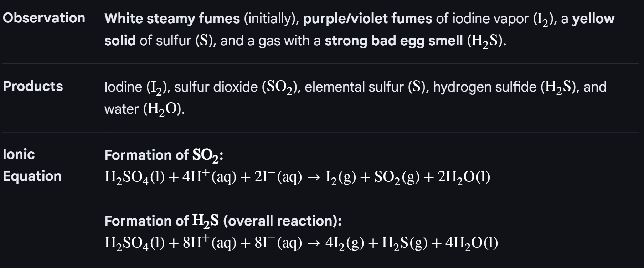Click the word "initially" in parentheses

point(271,19)
